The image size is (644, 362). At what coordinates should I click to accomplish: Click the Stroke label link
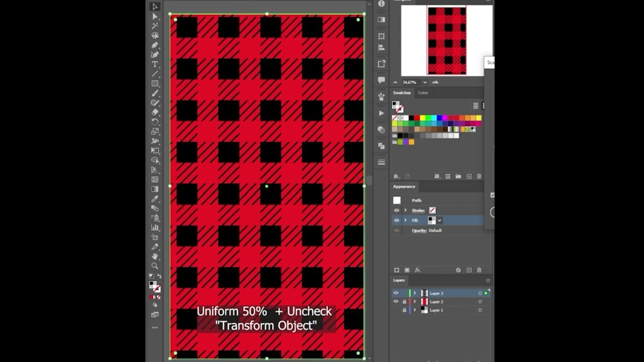pos(418,210)
